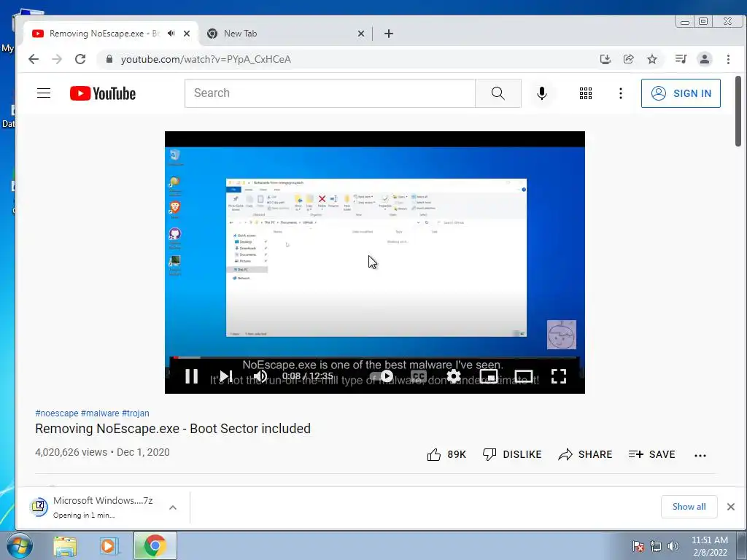Viewport: 747px width, 560px height.
Task: Open YouTube apps grid
Action: 586,93
